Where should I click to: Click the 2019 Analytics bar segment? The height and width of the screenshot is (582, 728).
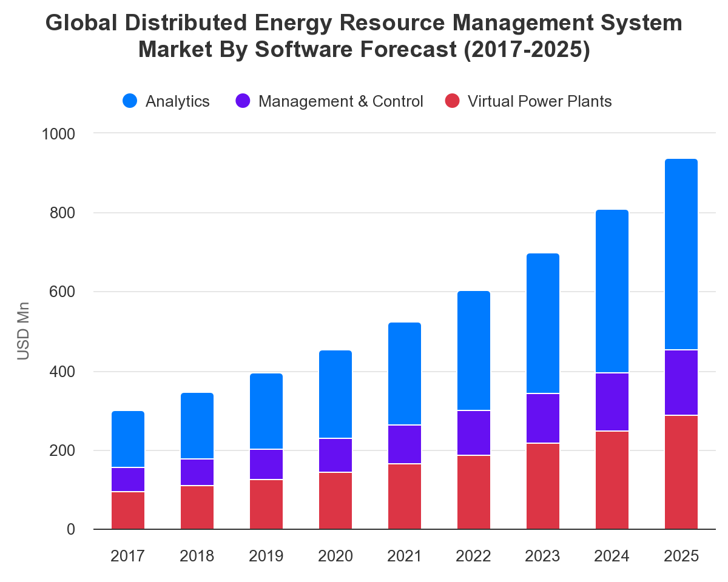click(x=266, y=412)
